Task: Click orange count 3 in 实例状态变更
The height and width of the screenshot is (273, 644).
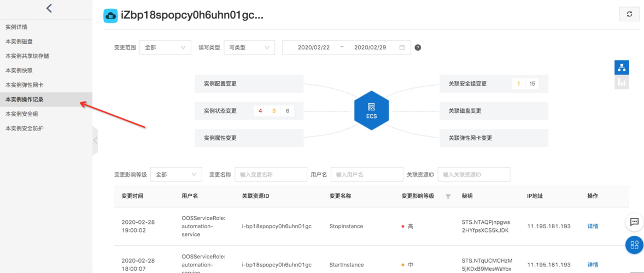Action: click(274, 111)
